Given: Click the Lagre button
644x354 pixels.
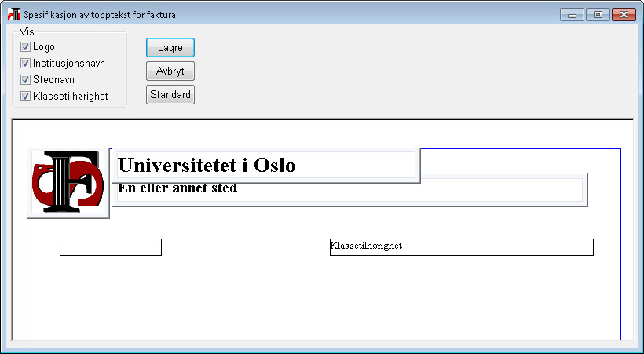Looking at the screenshot, I should point(170,48).
